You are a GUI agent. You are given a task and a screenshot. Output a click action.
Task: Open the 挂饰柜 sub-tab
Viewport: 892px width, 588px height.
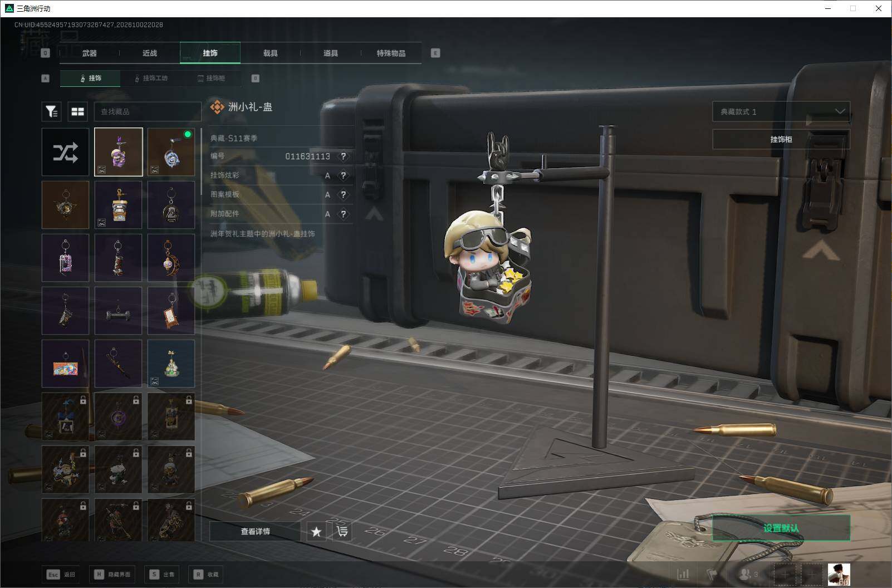click(211, 79)
